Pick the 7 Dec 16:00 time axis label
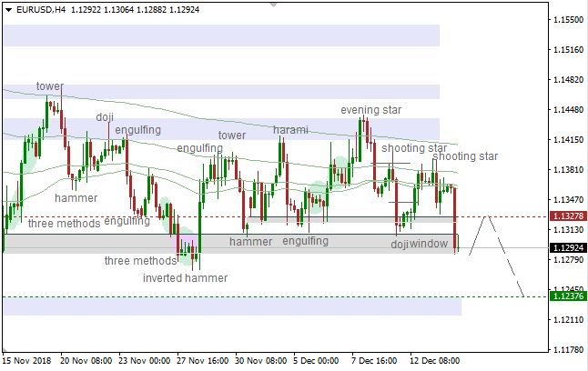The image size is (588, 371). [374, 360]
